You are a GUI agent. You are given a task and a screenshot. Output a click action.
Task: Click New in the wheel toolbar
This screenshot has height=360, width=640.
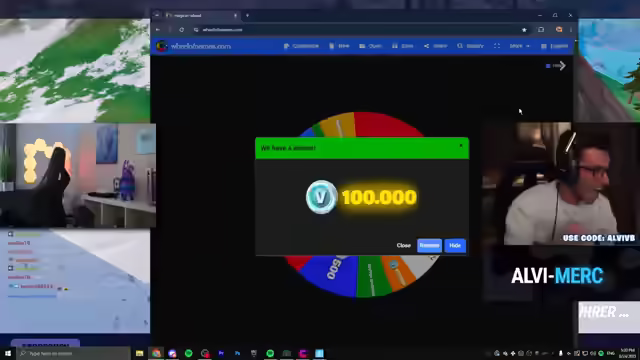coord(339,46)
